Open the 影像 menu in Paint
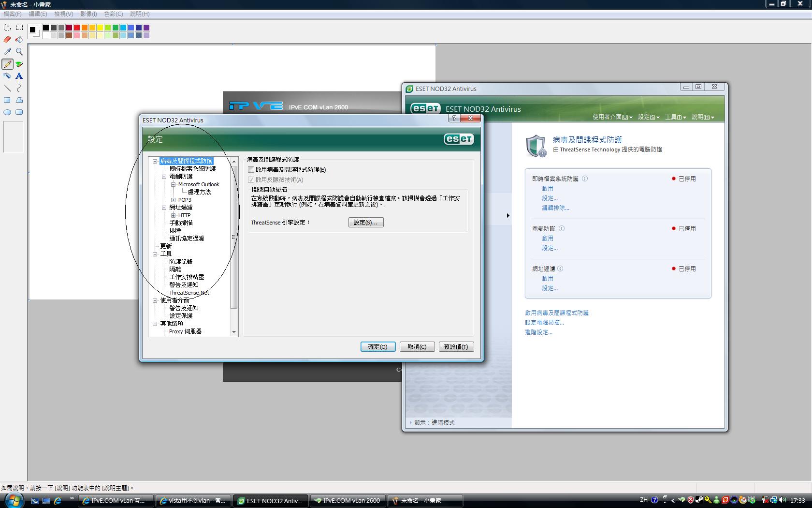This screenshot has width=812, height=508. 88,14
